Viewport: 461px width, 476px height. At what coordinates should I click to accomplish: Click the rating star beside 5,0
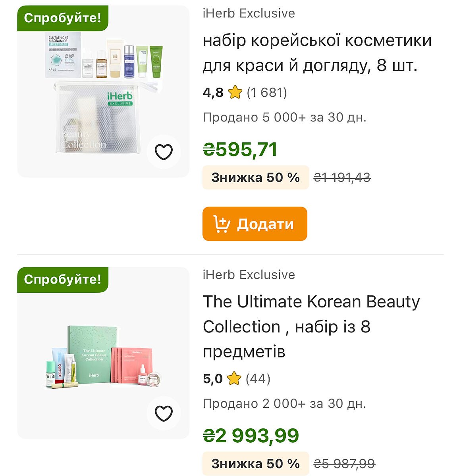pos(234,378)
